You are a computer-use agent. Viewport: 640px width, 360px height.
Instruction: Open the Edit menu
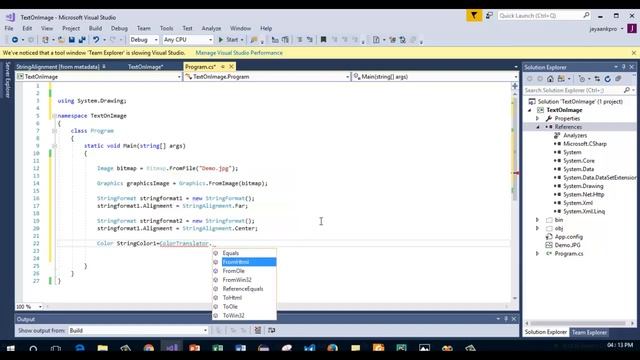coord(27,28)
